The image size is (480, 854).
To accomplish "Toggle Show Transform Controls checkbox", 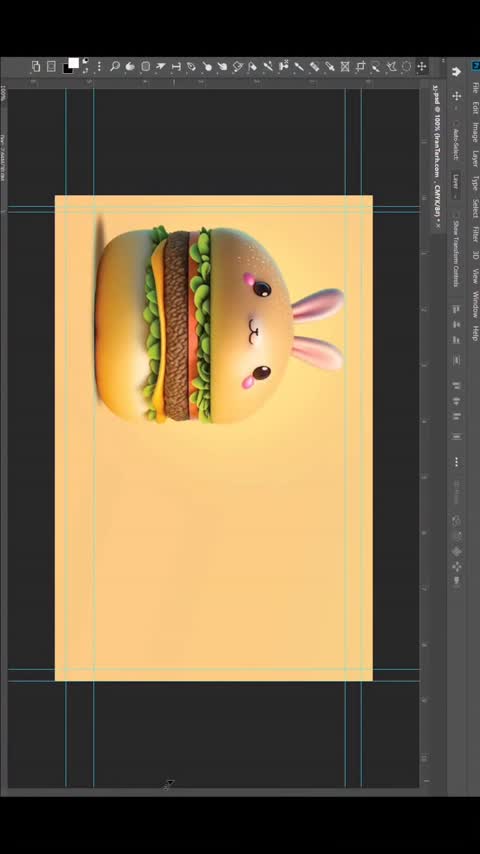I will point(455,214).
